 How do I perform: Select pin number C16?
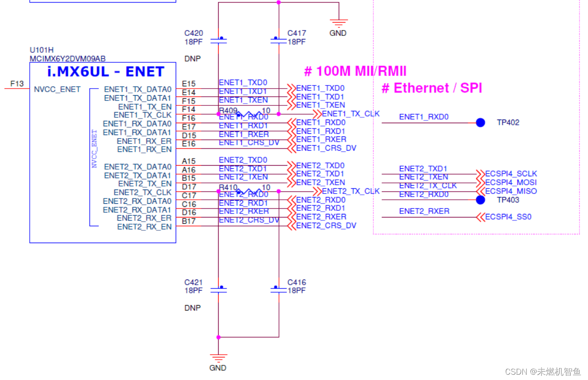point(189,204)
